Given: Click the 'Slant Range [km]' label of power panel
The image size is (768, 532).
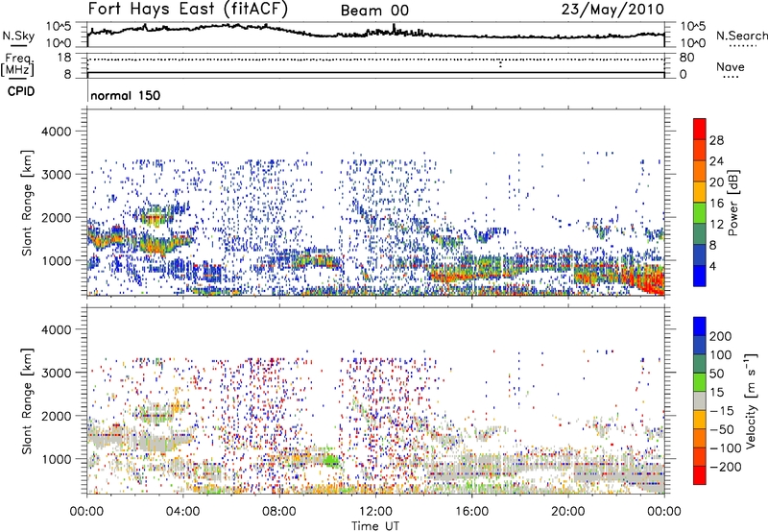Looking at the screenshot, I should (27, 203).
